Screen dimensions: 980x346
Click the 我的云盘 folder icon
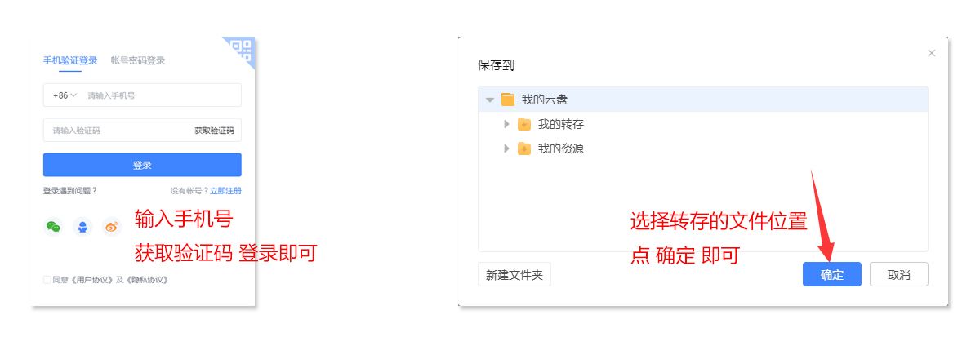(x=508, y=100)
